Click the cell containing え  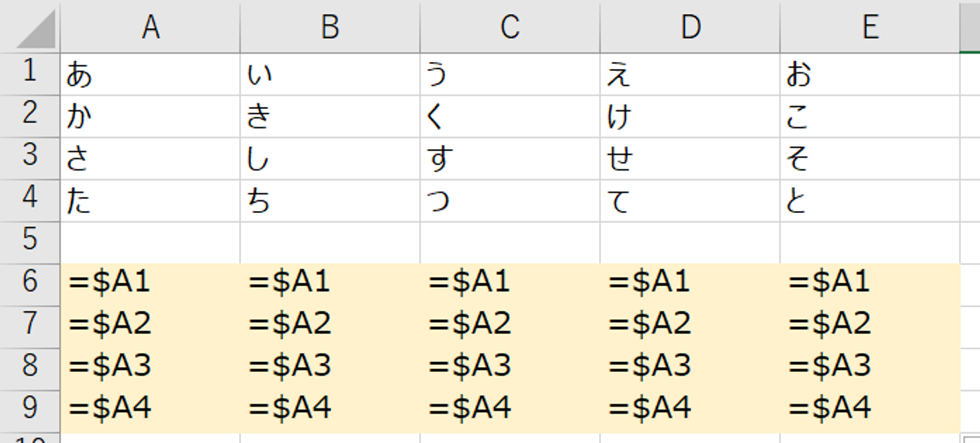(x=690, y=75)
